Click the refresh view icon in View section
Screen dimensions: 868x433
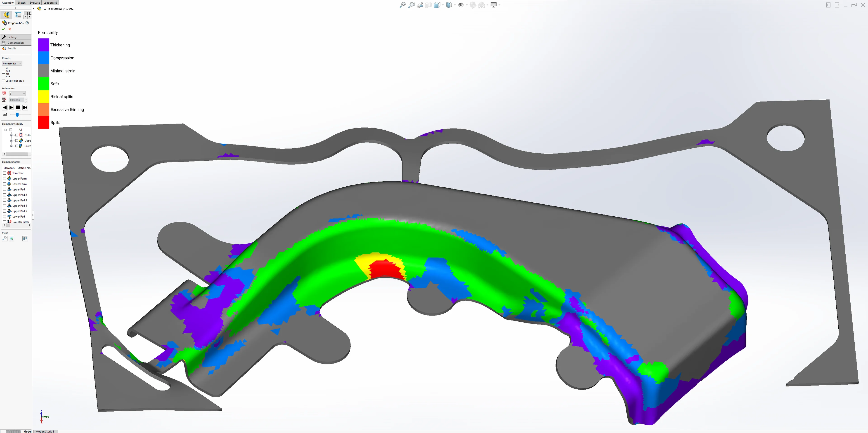click(x=12, y=238)
